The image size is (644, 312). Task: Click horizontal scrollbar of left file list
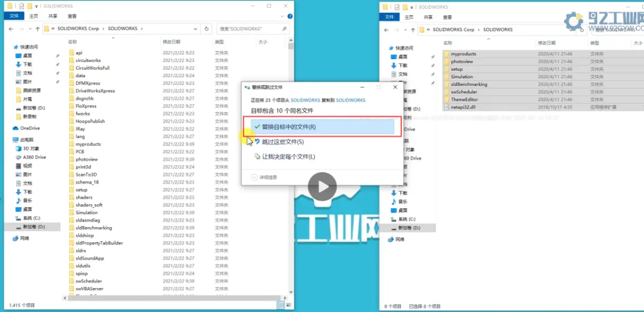point(175,298)
